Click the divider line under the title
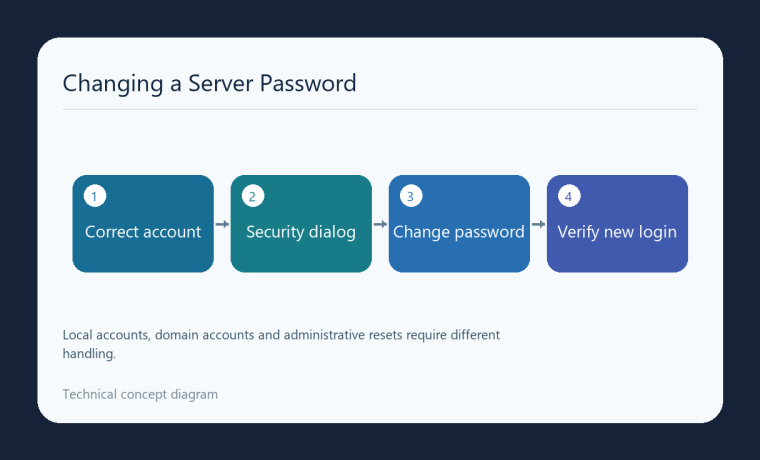Image resolution: width=760 pixels, height=460 pixels. 380,110
